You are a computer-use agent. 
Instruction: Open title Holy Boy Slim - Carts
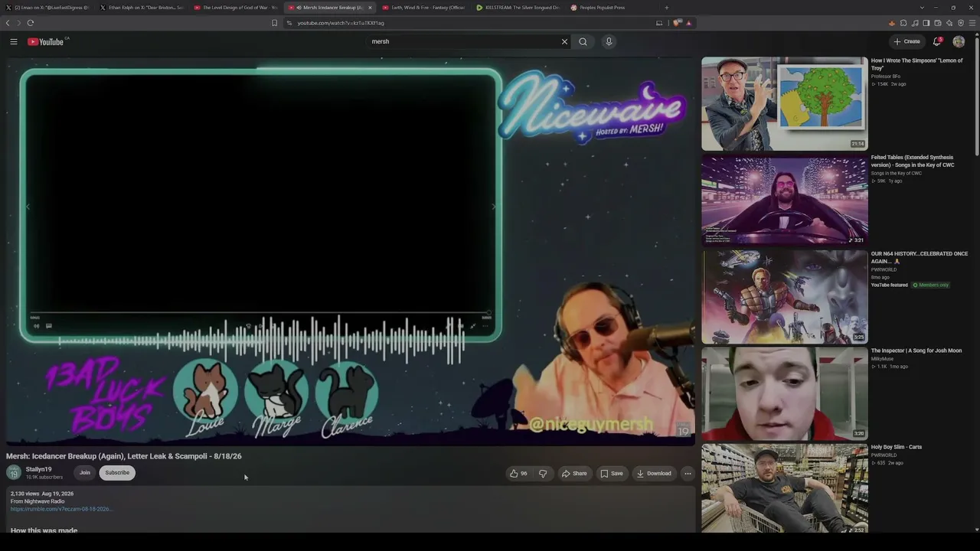pos(897,447)
